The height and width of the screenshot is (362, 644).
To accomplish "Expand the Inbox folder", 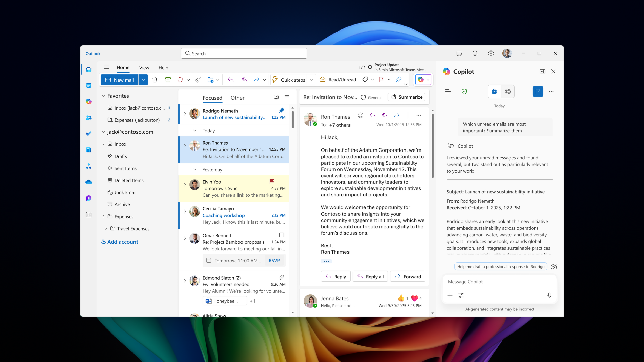I will [103, 144].
